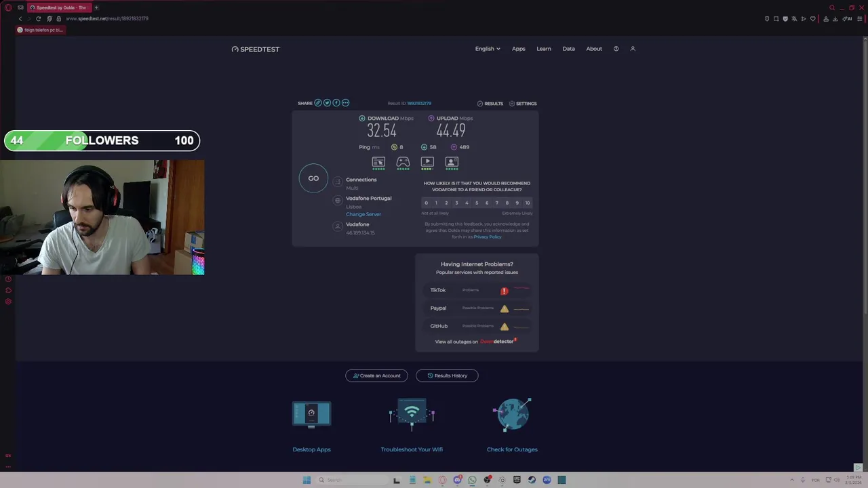View all outages on Downdetector
868x488 pixels.
click(476, 342)
